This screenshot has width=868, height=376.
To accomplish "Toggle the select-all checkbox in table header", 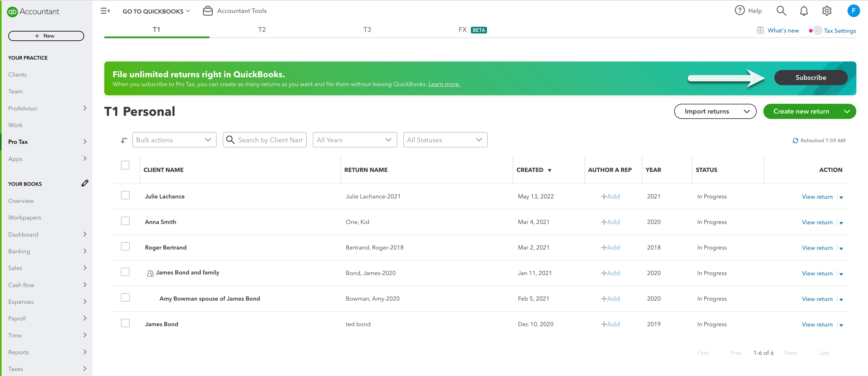I will click(125, 165).
